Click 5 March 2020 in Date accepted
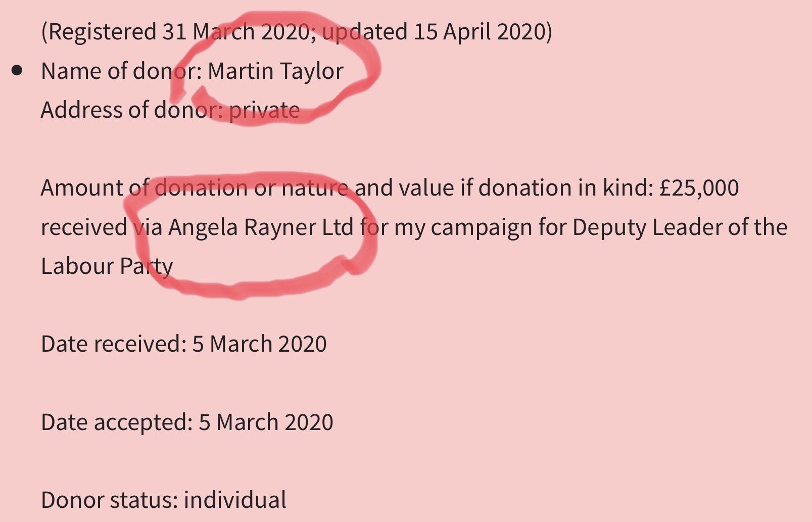The height and width of the screenshot is (522, 812). click(266, 422)
